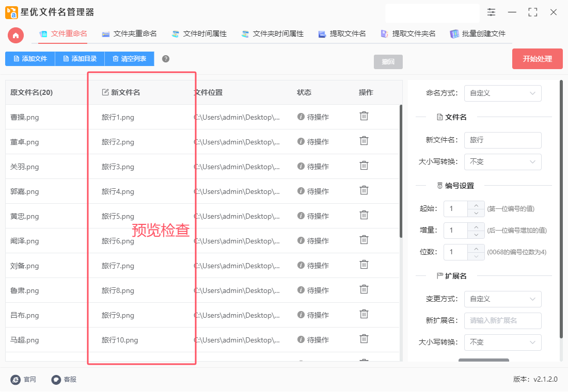Click the 官网 browser icon in footer

(x=15, y=380)
